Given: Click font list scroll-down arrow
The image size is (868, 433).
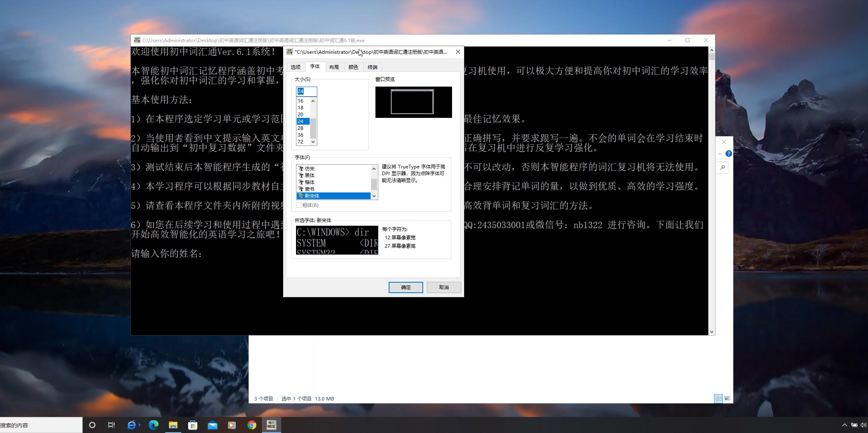Looking at the screenshot, I should point(374,196).
